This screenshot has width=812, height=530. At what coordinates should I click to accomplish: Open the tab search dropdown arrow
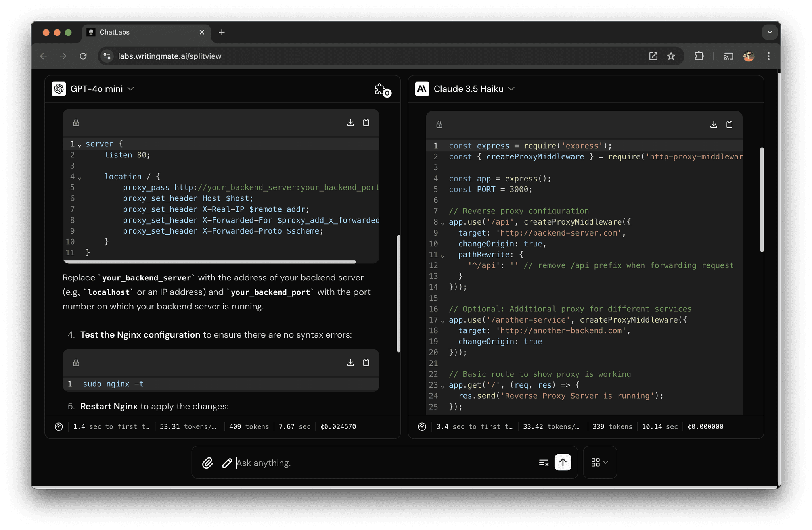tap(770, 32)
